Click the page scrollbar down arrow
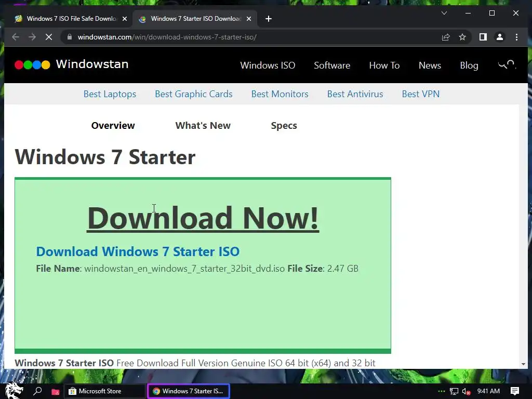Screen dimensions: 532x399 point(523,364)
